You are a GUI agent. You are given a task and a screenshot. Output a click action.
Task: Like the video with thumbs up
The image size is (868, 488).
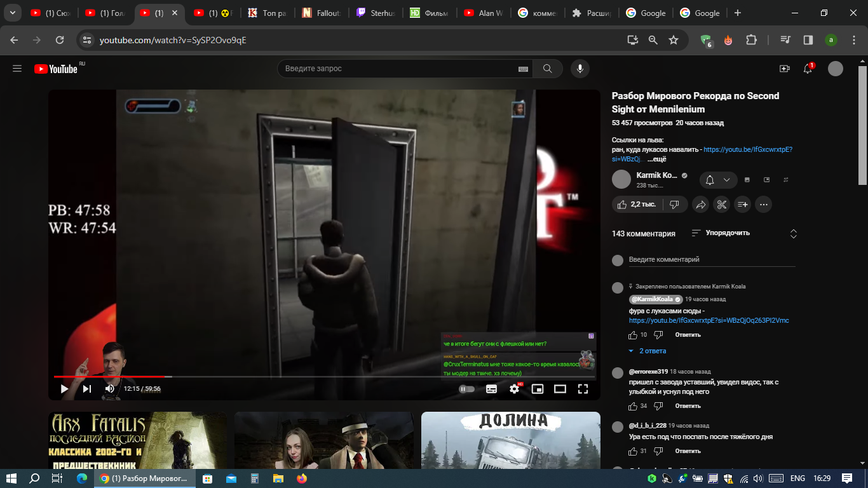pos(637,205)
